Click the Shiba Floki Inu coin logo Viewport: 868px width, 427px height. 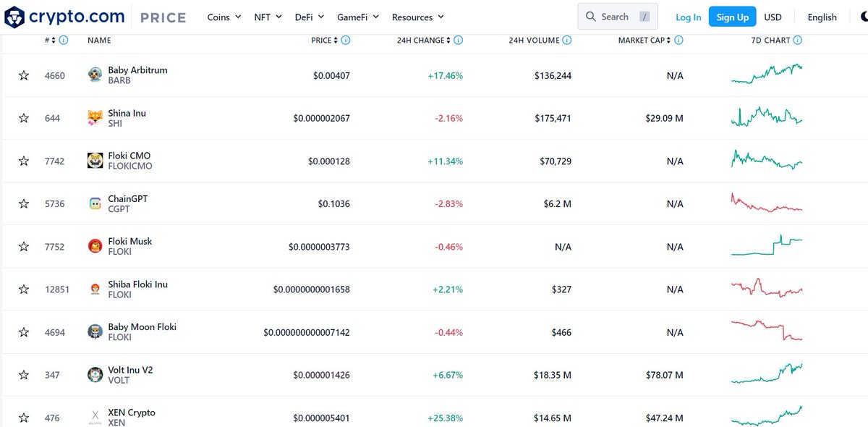coord(95,289)
